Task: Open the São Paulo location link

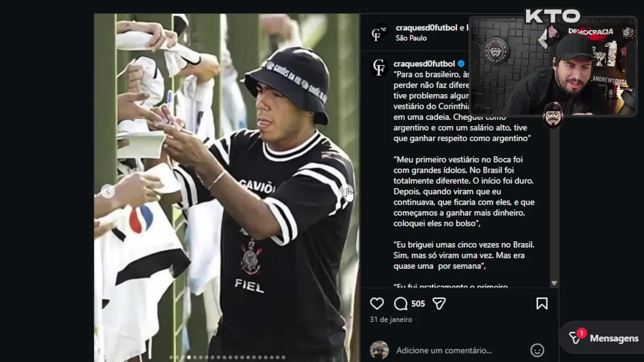Action: 411,38
